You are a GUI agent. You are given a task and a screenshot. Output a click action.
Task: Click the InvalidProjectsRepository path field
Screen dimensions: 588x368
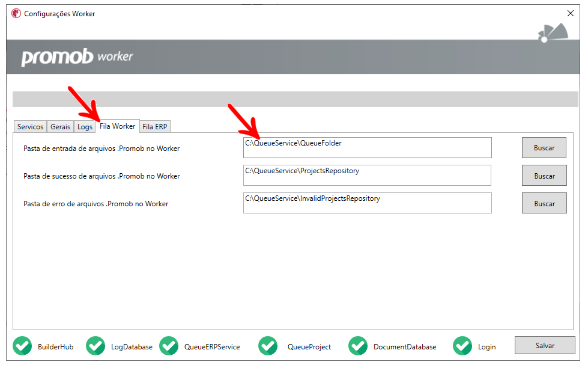(x=367, y=203)
